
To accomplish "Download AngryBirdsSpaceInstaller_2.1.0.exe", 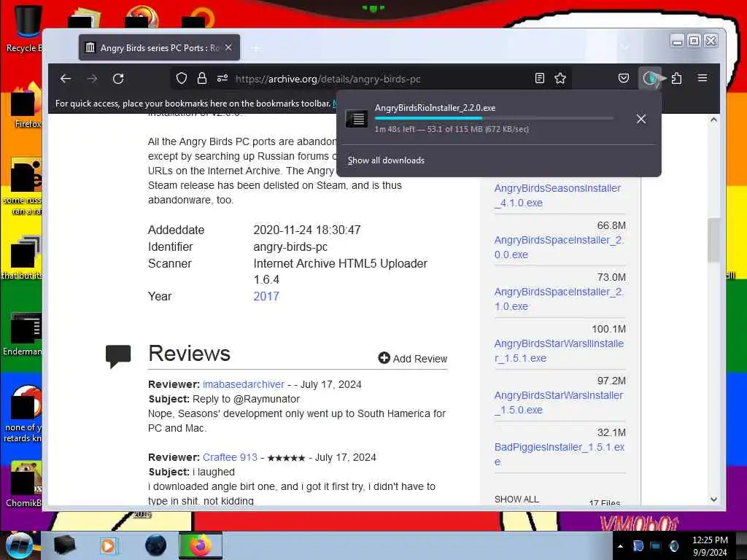I will (559, 299).
